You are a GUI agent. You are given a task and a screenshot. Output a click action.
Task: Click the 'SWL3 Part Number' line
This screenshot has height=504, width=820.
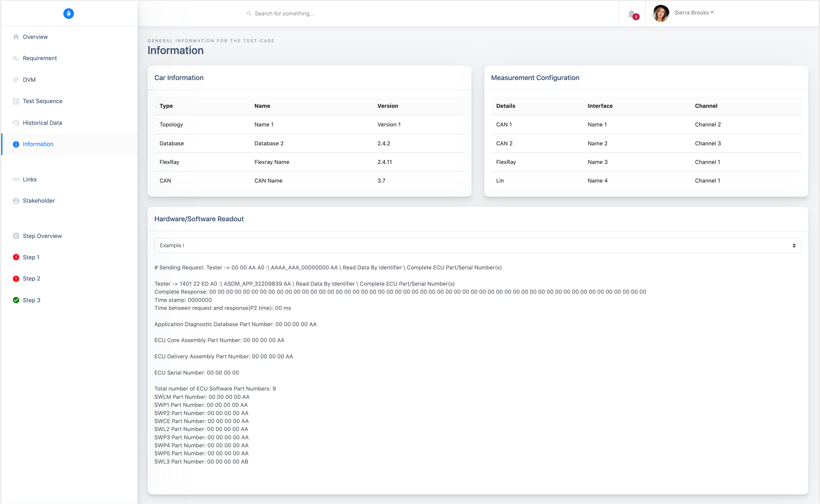click(x=201, y=462)
